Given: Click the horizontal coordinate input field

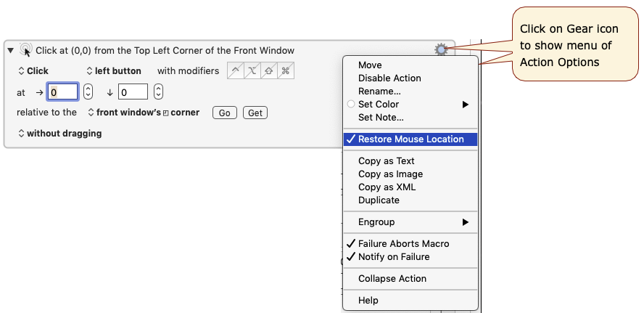Looking at the screenshot, I should [x=63, y=92].
